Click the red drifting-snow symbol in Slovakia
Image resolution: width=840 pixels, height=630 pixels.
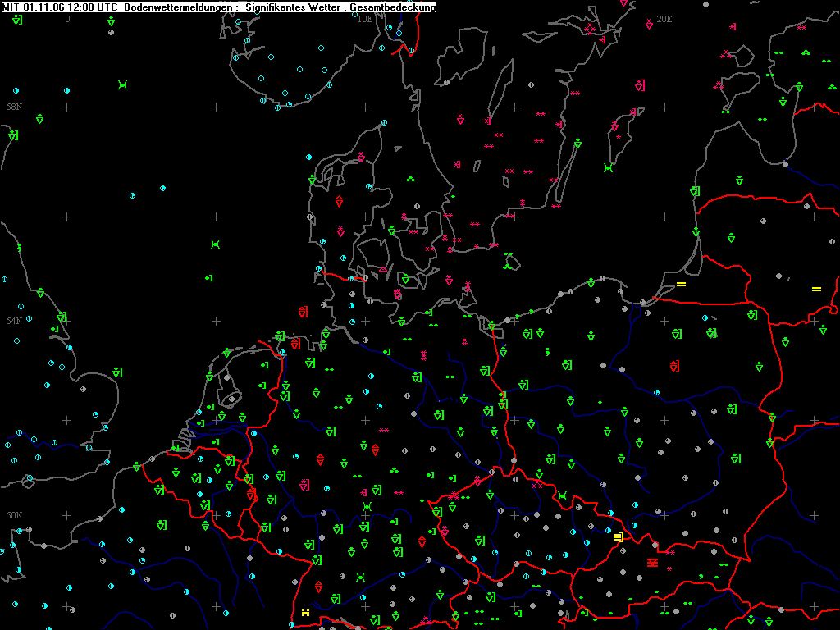(x=652, y=563)
